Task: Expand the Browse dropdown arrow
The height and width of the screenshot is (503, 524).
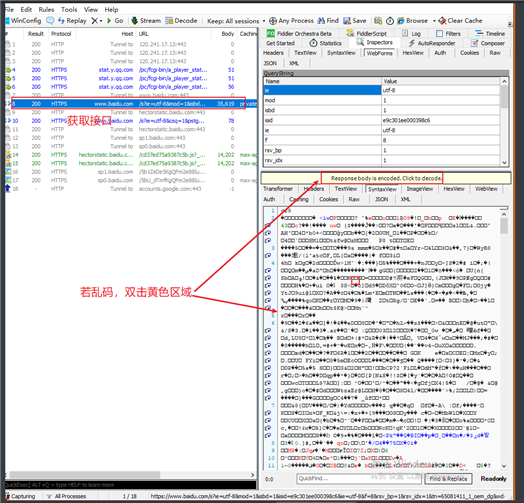Action: (434, 21)
